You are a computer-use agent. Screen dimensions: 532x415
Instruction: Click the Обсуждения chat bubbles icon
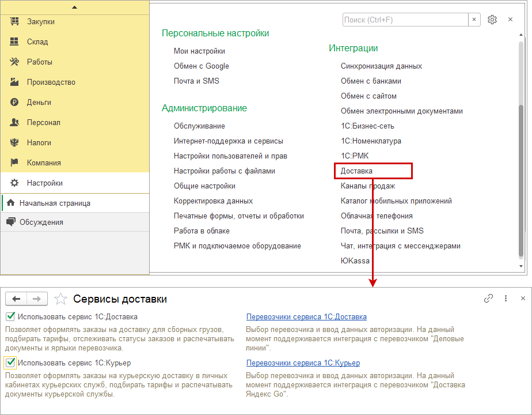pyautogui.click(x=11, y=222)
